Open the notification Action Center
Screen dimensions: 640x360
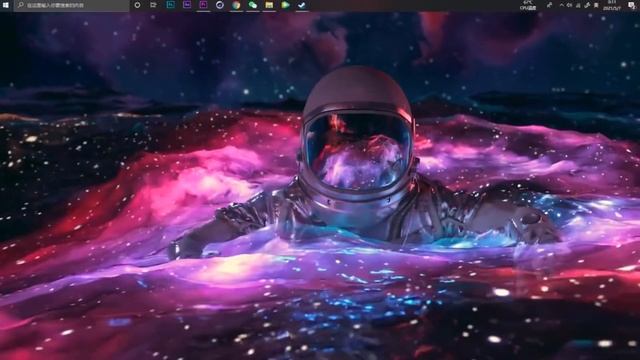[631, 5]
